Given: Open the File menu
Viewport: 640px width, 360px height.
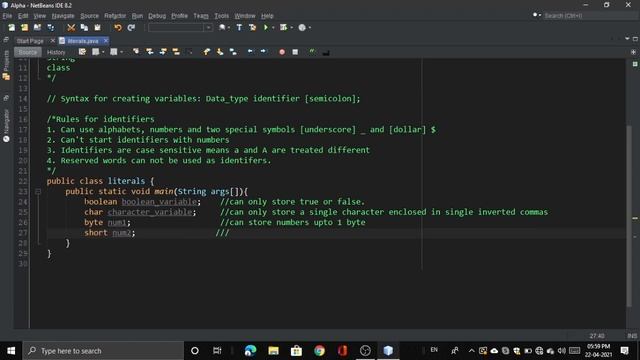Looking at the screenshot, I should [x=7, y=16].
